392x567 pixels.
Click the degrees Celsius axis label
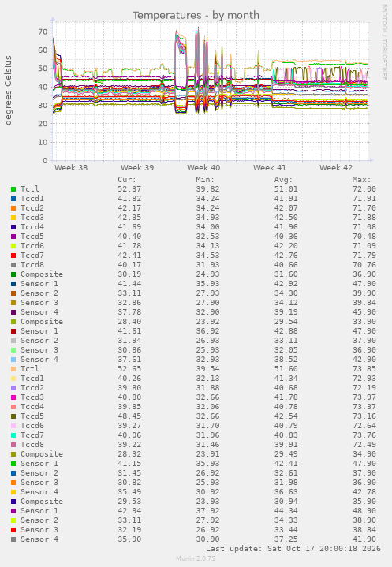click(x=8, y=90)
